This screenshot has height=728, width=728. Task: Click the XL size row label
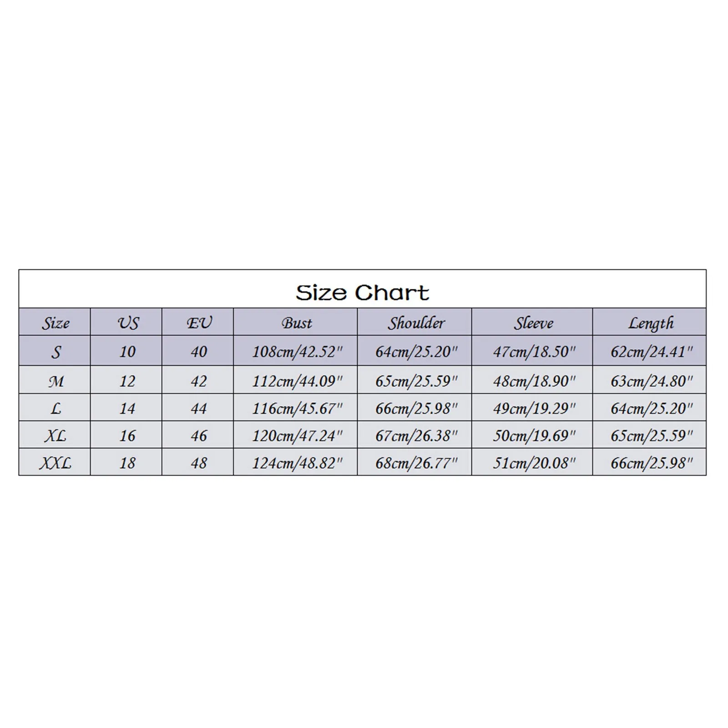pyautogui.click(x=55, y=436)
